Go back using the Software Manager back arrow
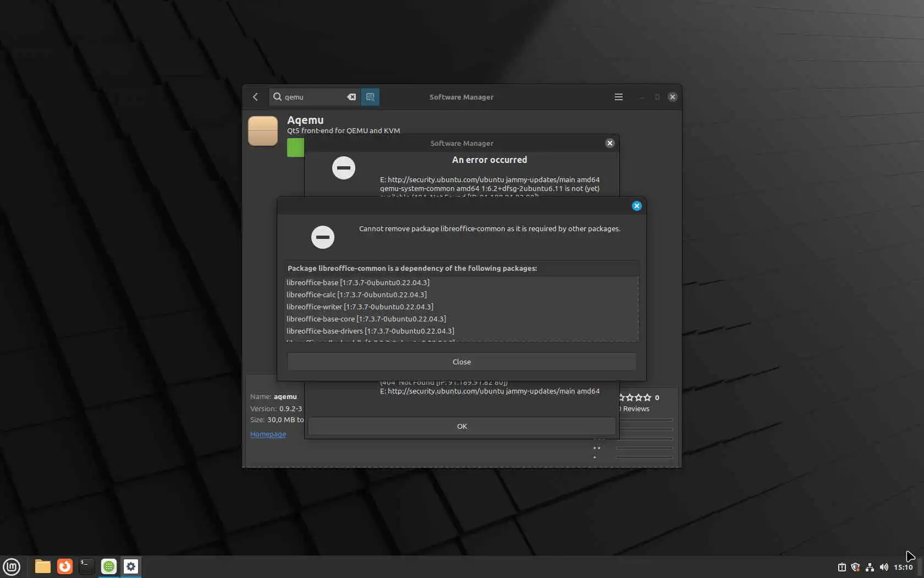Viewport: 924px width, 578px height. 255,97
